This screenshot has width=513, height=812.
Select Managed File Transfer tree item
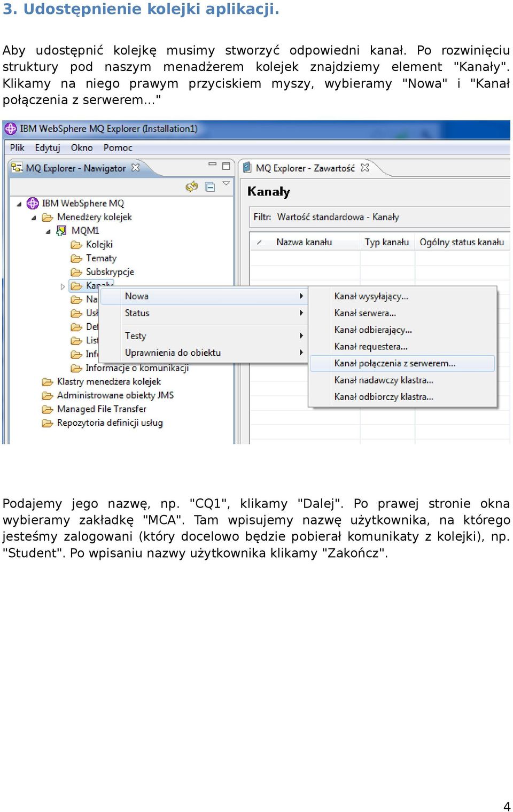point(102,409)
